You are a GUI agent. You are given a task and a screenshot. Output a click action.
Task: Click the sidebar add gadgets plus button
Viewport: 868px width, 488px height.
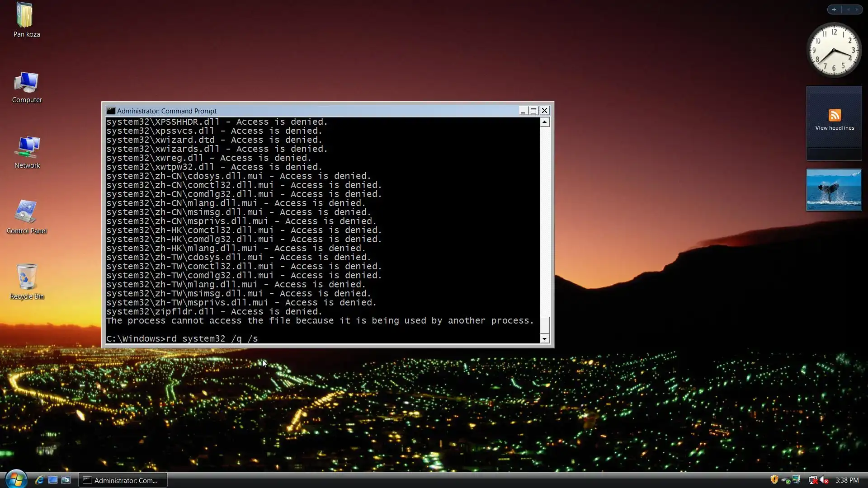click(834, 9)
